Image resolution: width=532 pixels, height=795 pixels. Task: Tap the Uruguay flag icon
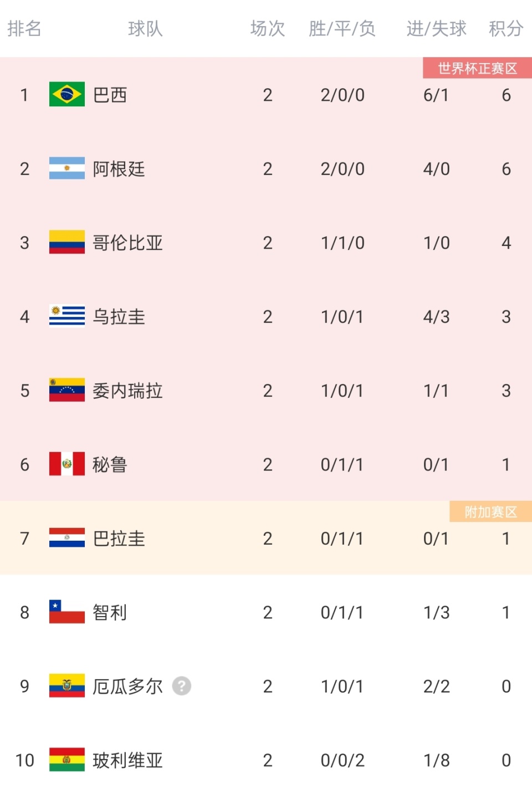pos(66,316)
